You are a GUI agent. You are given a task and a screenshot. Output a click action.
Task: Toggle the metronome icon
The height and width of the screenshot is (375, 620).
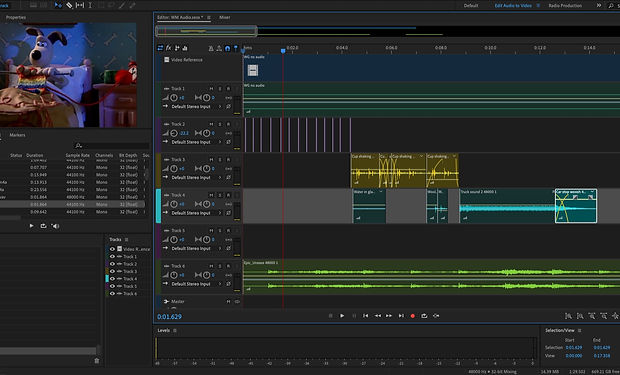tap(211, 48)
